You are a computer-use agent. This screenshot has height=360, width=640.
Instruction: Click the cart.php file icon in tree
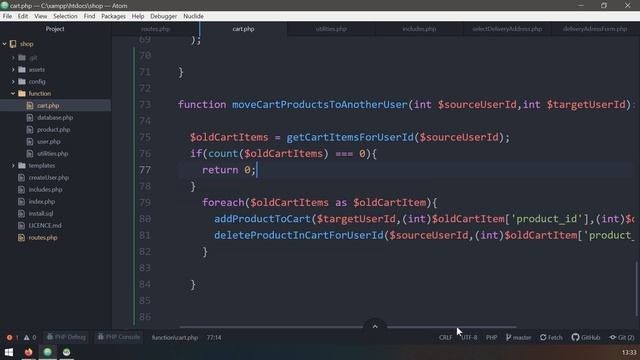coord(30,105)
